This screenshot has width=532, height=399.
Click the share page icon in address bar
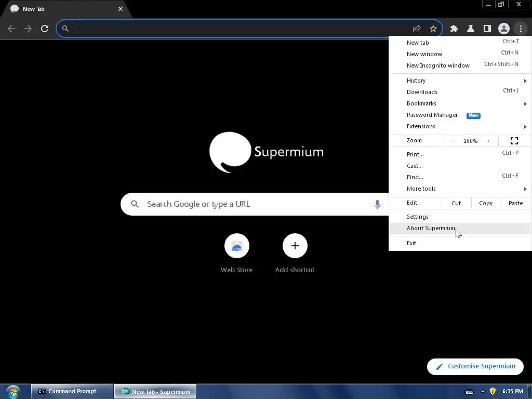[x=417, y=29]
